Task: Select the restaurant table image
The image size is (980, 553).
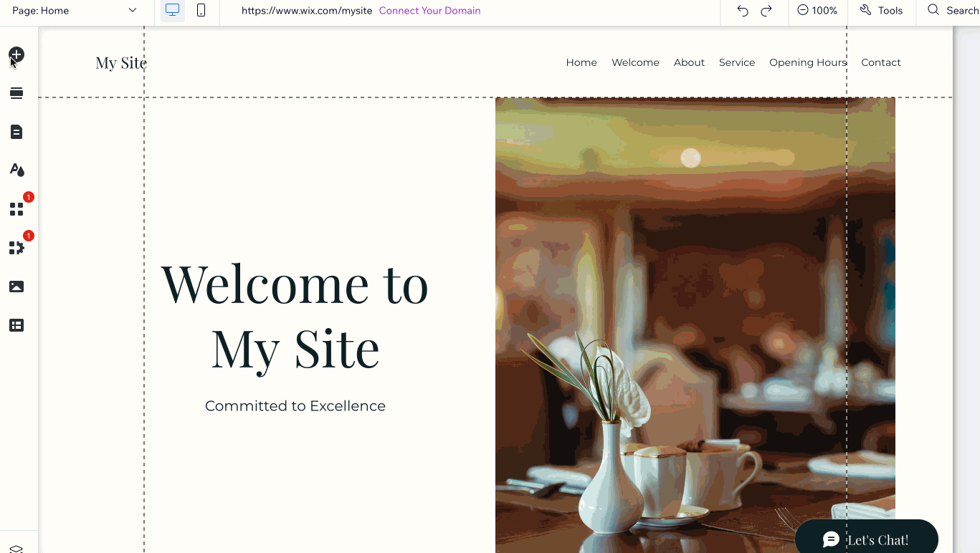Action: tap(695, 325)
